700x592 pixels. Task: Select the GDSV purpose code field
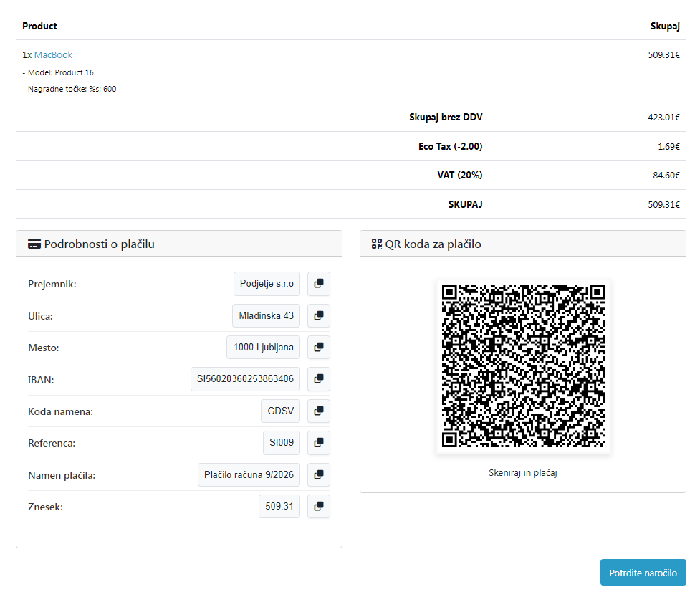point(280,411)
